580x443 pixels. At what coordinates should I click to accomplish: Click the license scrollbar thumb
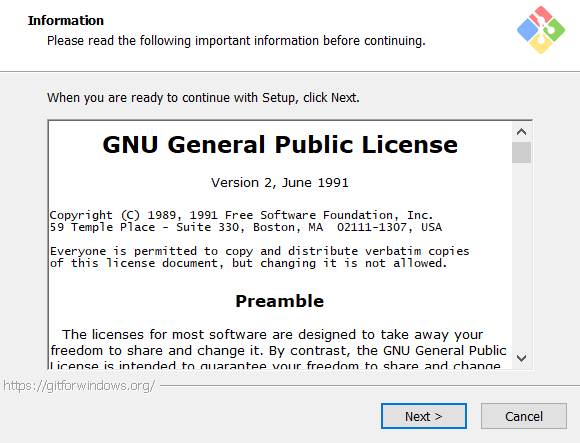522,152
